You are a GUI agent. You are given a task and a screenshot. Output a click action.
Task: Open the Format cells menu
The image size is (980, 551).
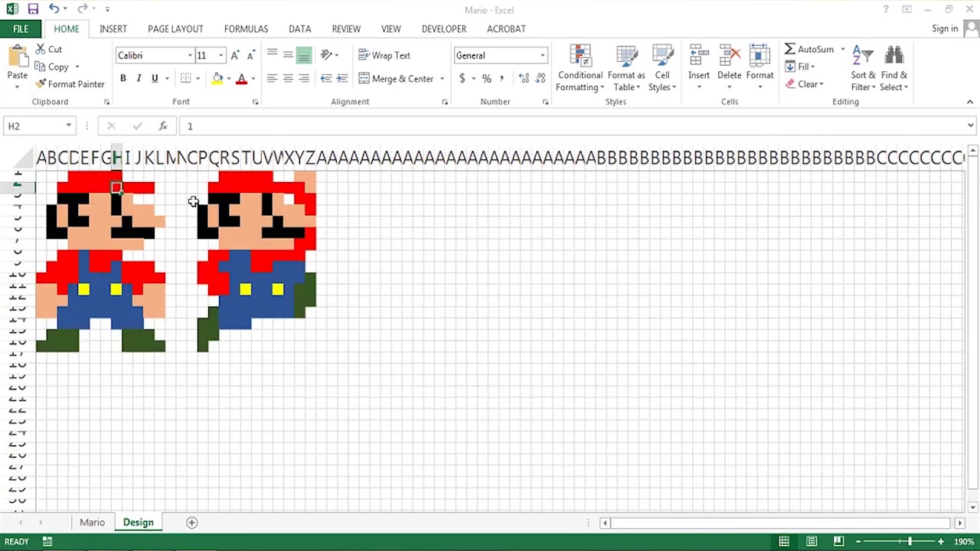point(759,67)
